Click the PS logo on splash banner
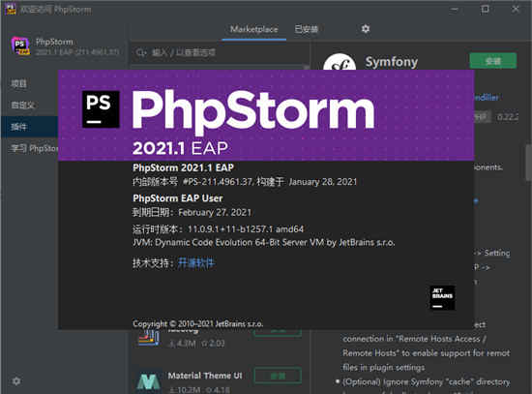 [101, 109]
